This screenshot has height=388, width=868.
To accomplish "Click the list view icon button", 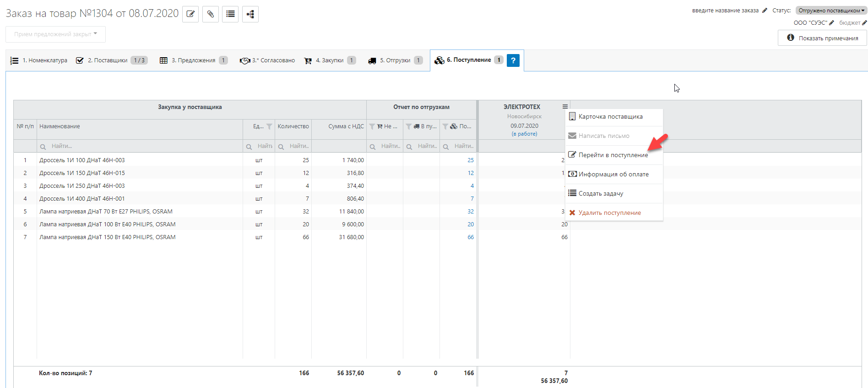I will pyautogui.click(x=230, y=14).
